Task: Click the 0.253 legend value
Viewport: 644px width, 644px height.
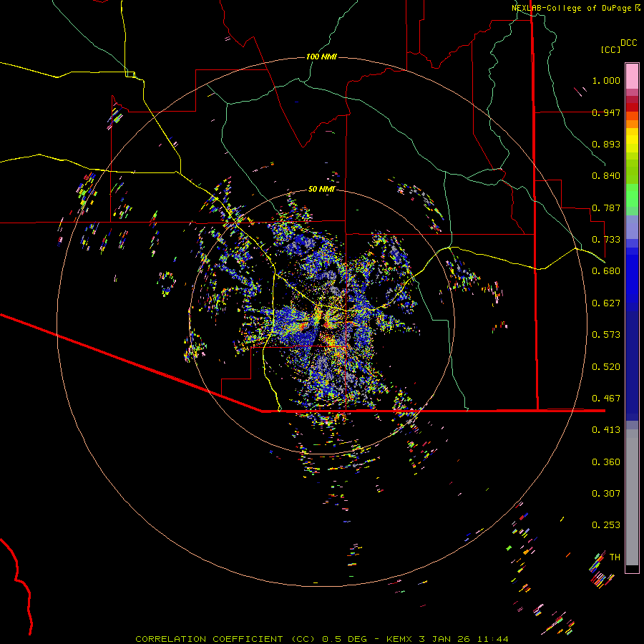Action: tap(606, 525)
